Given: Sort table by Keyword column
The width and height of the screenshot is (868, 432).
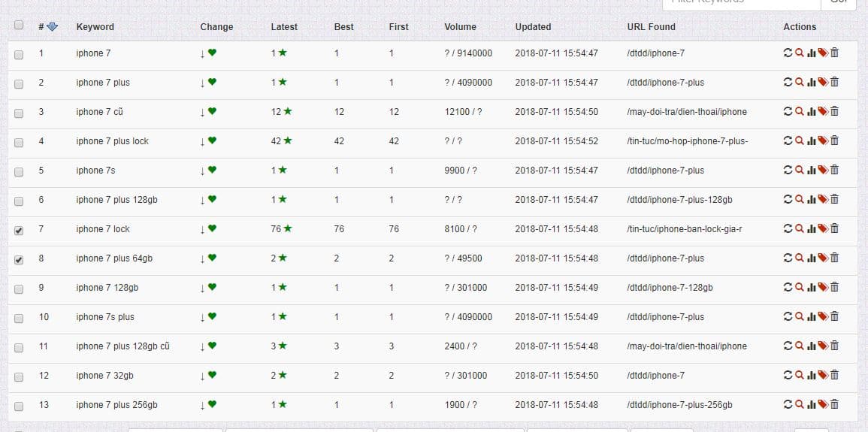Looking at the screenshot, I should coord(95,26).
